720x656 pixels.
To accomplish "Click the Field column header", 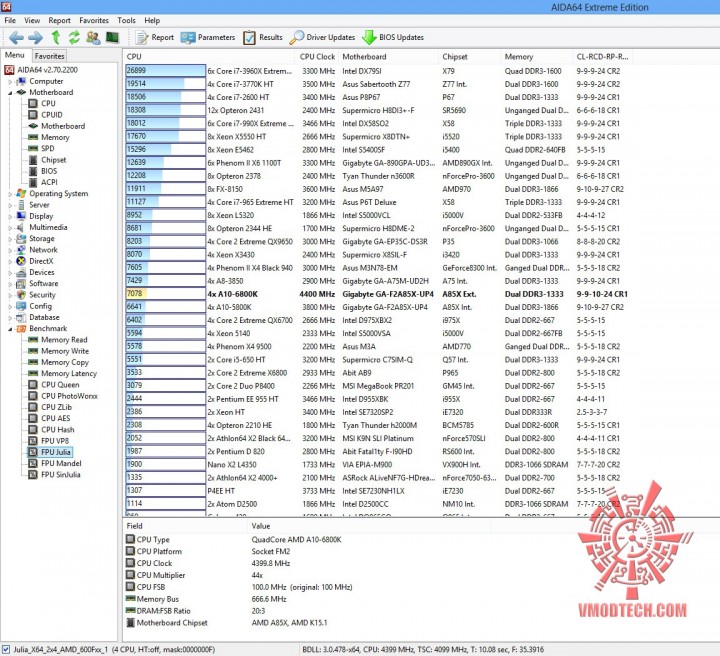I will pos(185,526).
